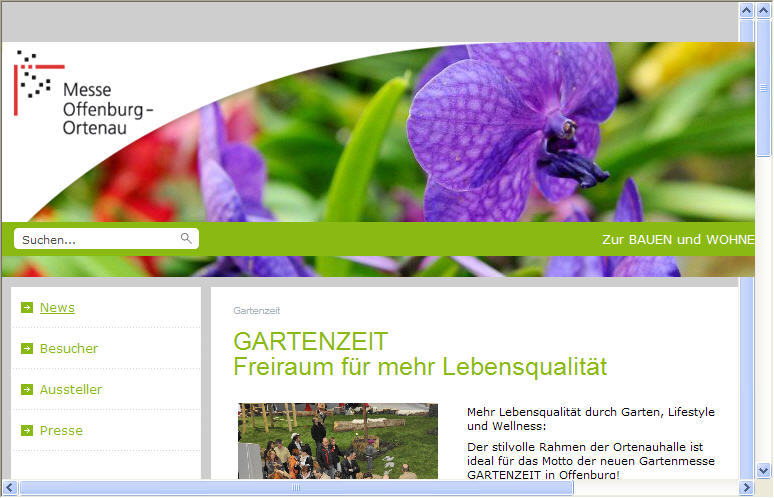The image size is (774, 498).
Task: Click the green arrow icon beside Aussteller
Action: pos(27,389)
